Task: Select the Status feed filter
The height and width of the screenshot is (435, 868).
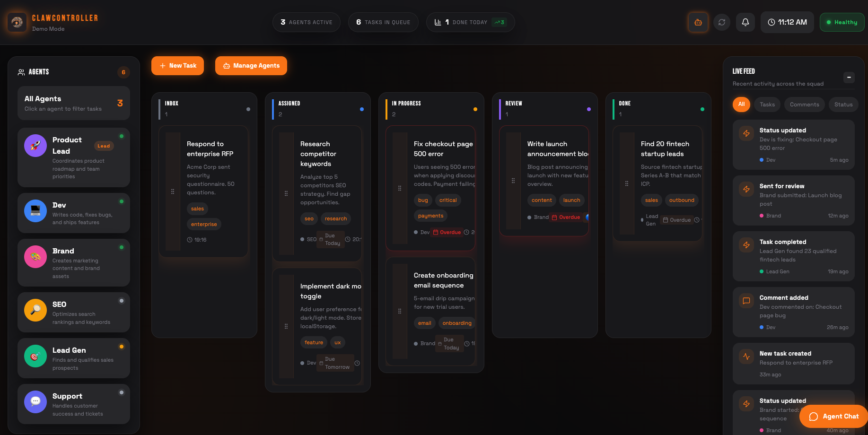Action: [843, 104]
